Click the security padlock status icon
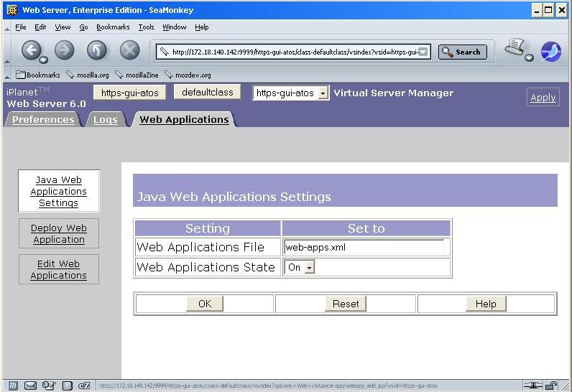 tap(551, 385)
